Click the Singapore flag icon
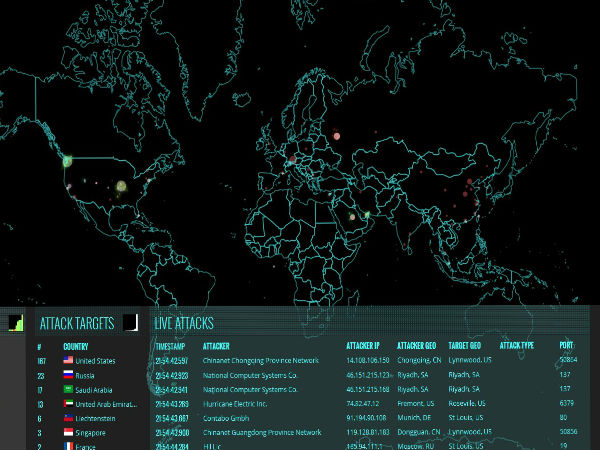 [68, 433]
